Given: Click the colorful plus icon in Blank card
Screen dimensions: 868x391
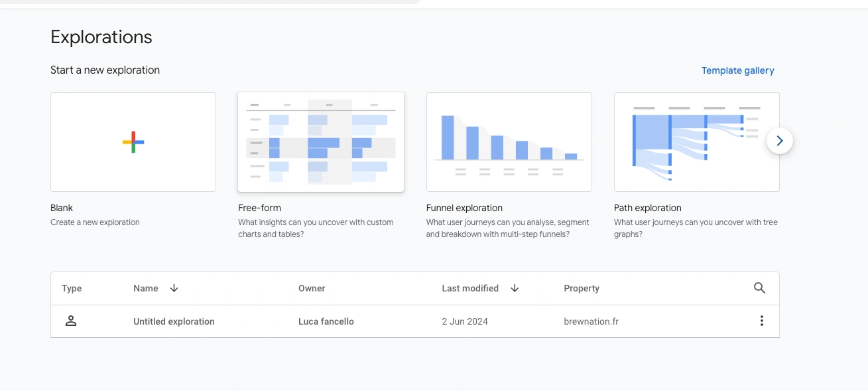Looking at the screenshot, I should click(133, 142).
